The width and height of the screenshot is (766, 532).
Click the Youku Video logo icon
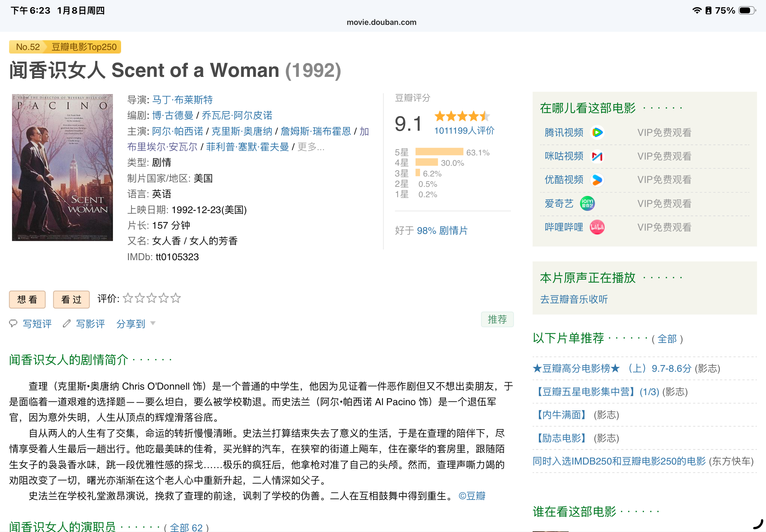point(597,180)
